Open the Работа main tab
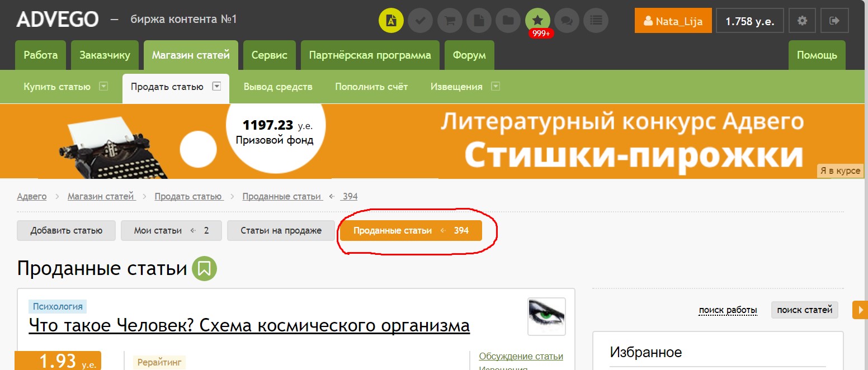The width and height of the screenshot is (868, 370). tap(41, 55)
